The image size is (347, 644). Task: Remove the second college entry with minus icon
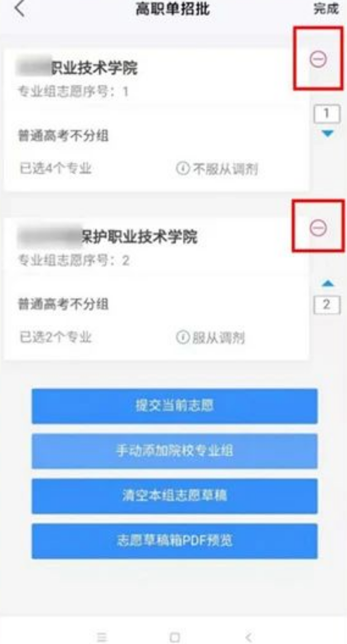[x=318, y=226]
